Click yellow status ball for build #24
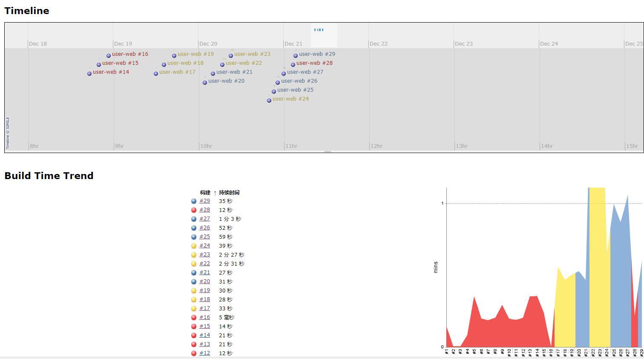 tap(194, 246)
